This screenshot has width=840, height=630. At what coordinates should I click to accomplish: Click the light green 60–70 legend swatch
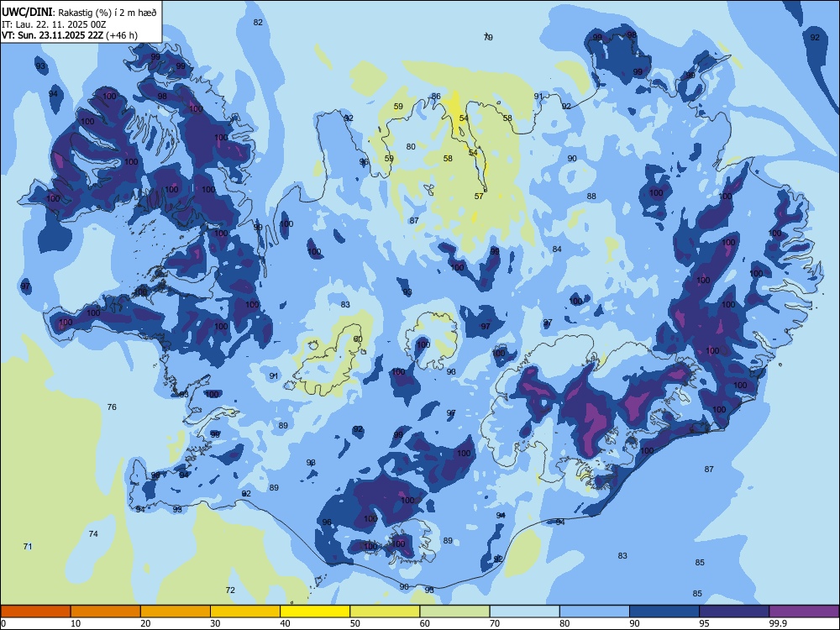click(x=454, y=612)
